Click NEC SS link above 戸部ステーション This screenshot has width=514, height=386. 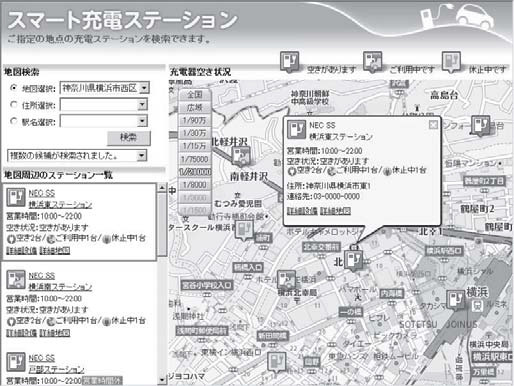pyautogui.click(x=42, y=358)
